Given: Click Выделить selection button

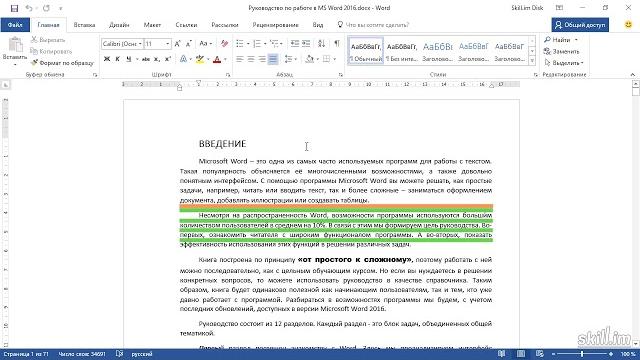Looking at the screenshot, I should click(564, 63).
